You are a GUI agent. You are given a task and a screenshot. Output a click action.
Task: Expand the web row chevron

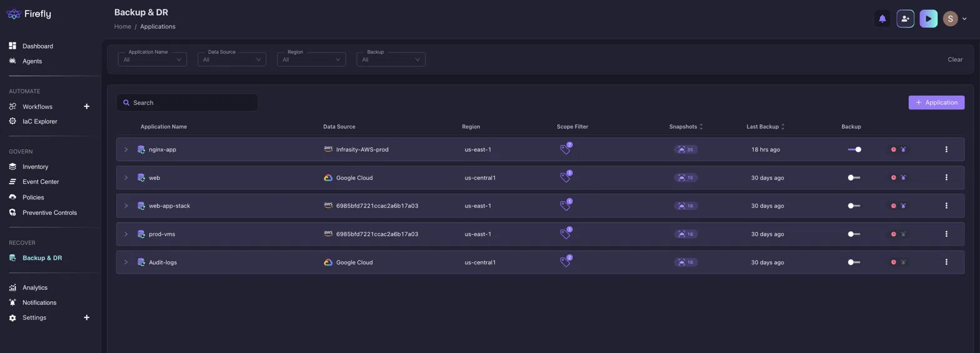pyautogui.click(x=126, y=177)
